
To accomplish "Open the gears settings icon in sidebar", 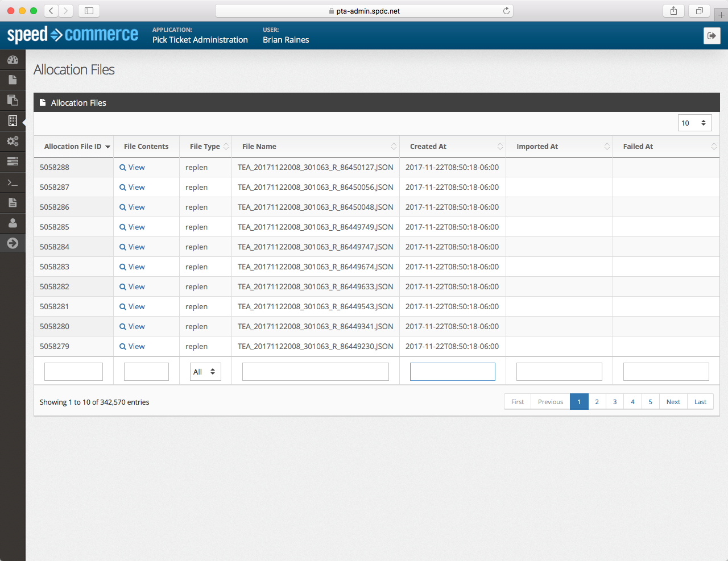I will click(x=13, y=141).
